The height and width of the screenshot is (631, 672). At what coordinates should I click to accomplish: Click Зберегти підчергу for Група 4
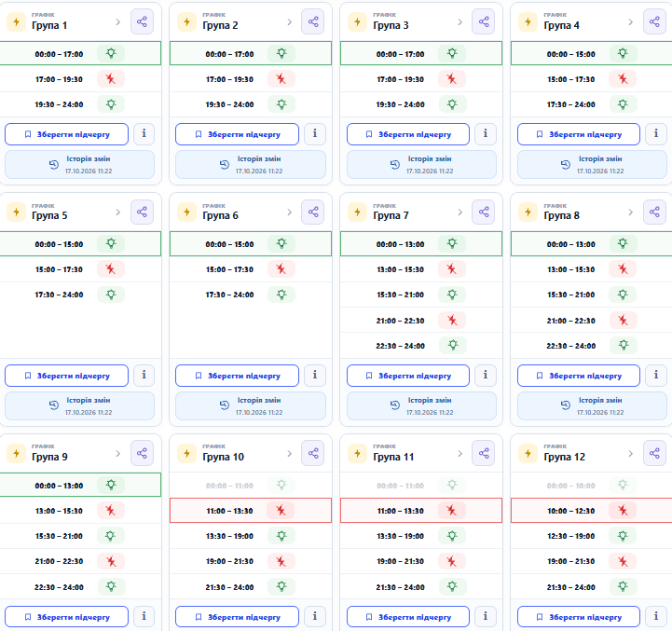click(579, 134)
